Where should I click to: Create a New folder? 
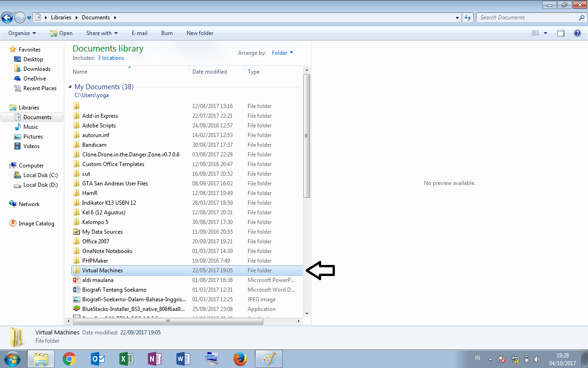coord(199,33)
